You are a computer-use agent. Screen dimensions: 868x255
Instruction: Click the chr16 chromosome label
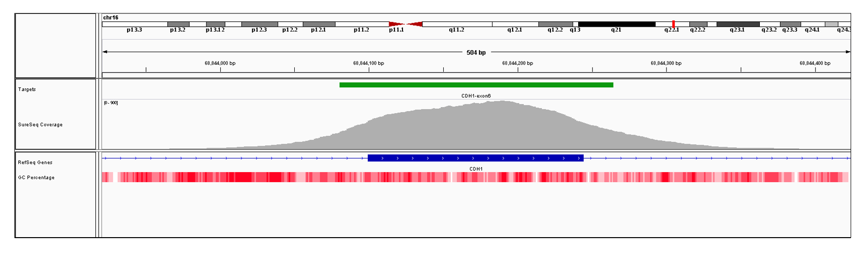pyautogui.click(x=111, y=17)
